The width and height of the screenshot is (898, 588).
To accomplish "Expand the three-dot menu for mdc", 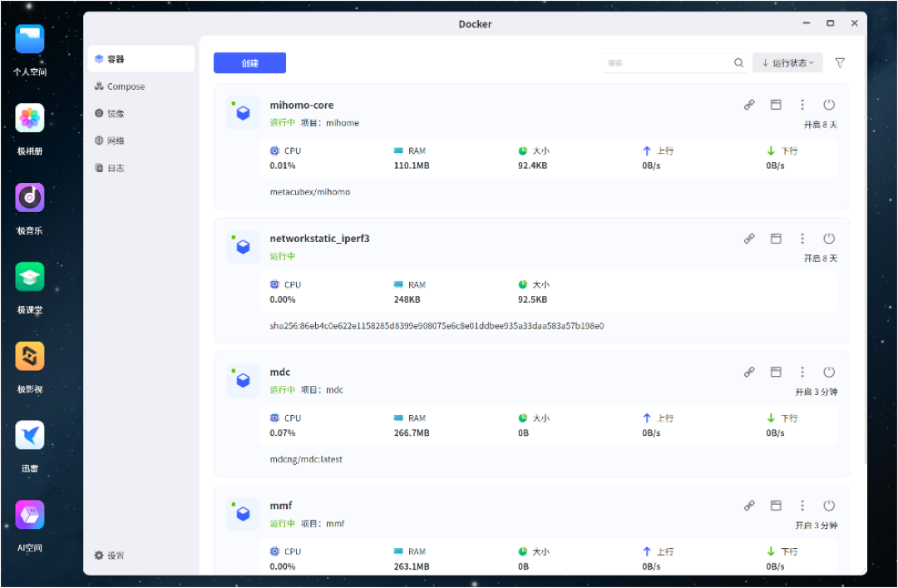I will pyautogui.click(x=802, y=372).
